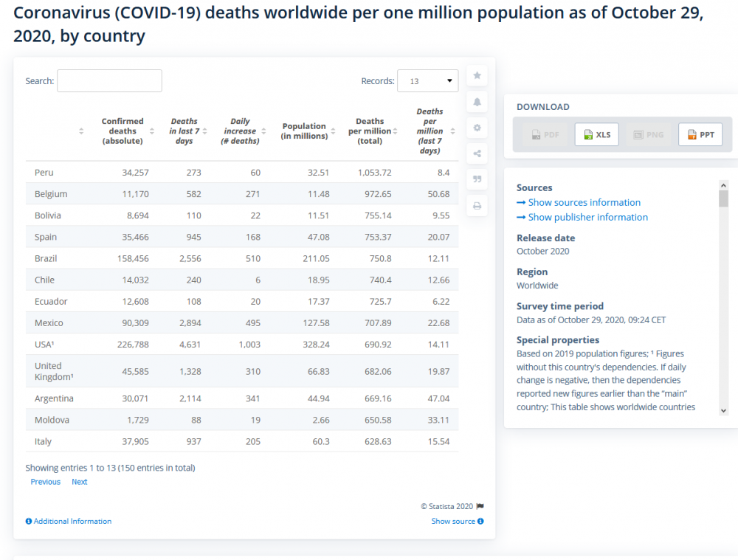738x560 pixels.
Task: Sort by Deaths per million total
Action: [x=395, y=131]
